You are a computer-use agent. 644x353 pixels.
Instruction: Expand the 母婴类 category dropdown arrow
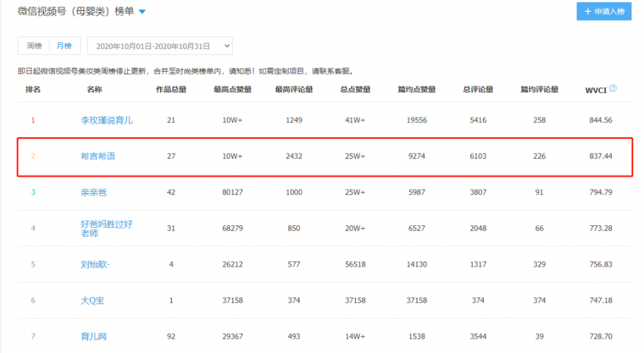coord(142,12)
